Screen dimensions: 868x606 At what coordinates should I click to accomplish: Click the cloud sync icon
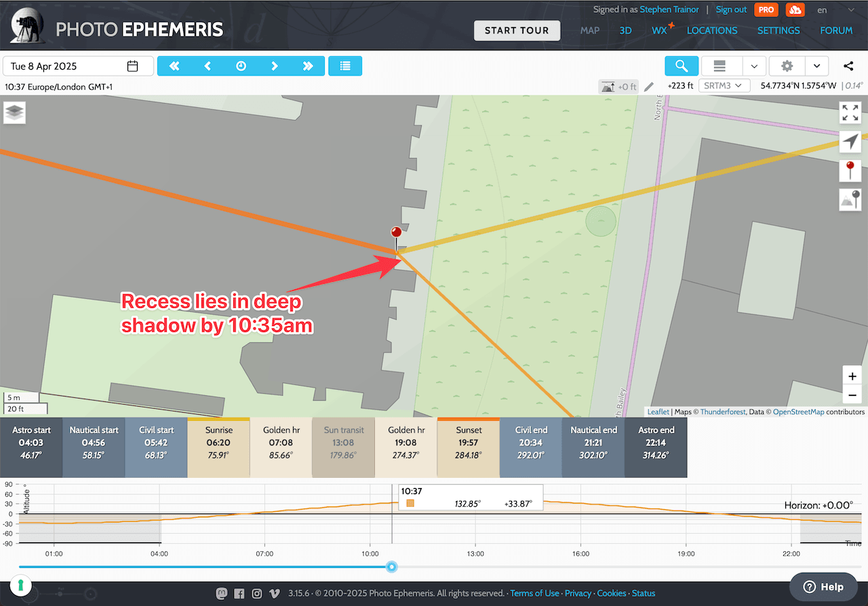click(795, 9)
